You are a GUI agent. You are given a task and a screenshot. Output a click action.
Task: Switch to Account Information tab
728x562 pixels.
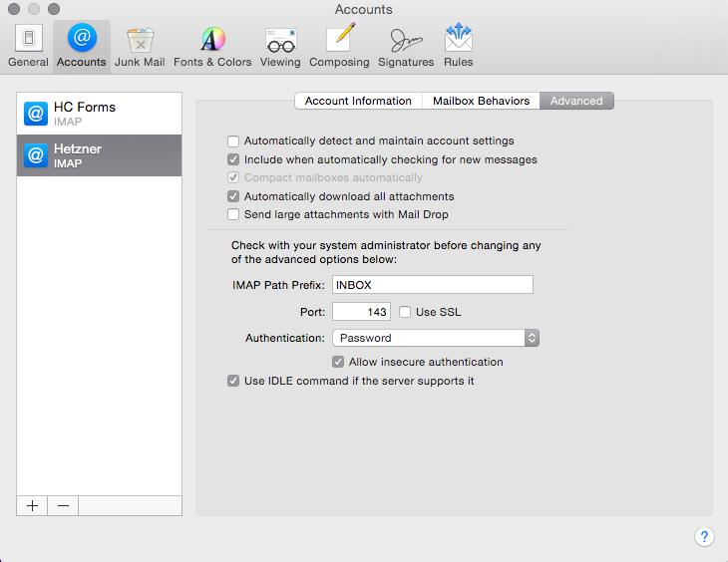pyautogui.click(x=358, y=101)
